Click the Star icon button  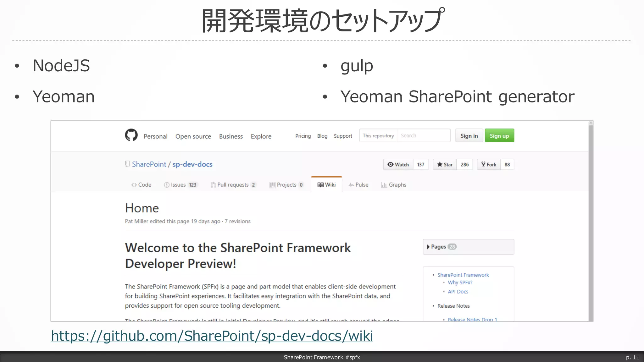[x=445, y=165]
